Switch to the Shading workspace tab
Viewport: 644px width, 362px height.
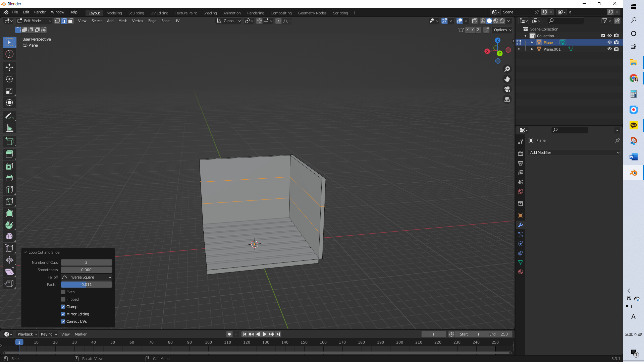210,13
